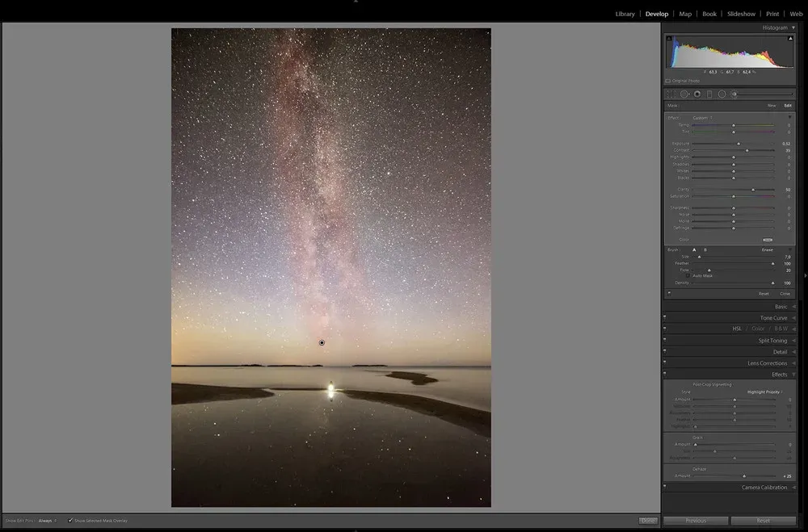Open the Map module
This screenshot has height=532, width=808.
click(x=685, y=14)
